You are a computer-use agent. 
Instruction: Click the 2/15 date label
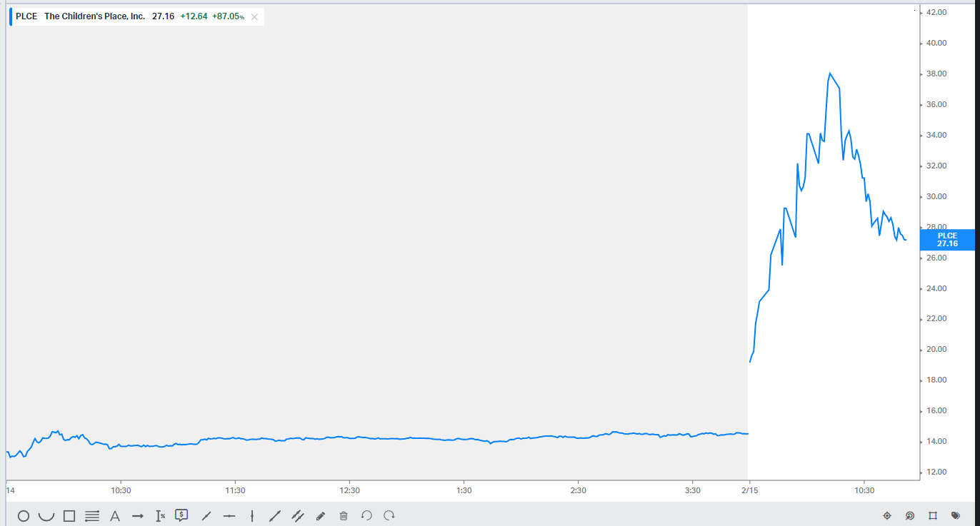(749, 490)
